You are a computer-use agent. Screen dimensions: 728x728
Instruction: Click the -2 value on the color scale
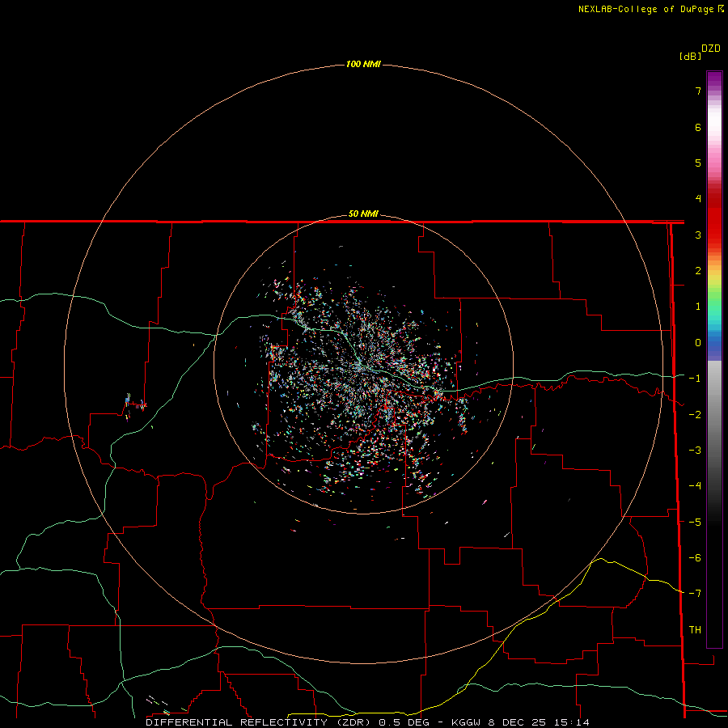coord(695,414)
